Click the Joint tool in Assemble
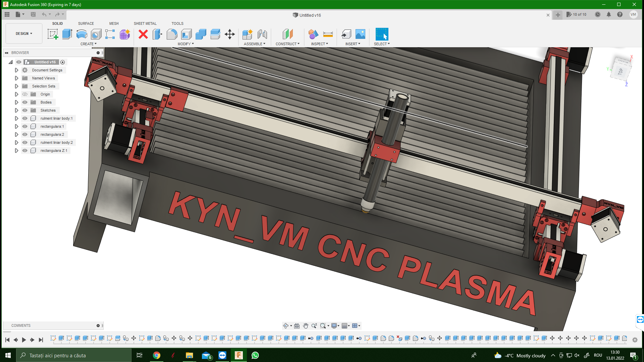This screenshot has height=362, width=644. coord(262,34)
